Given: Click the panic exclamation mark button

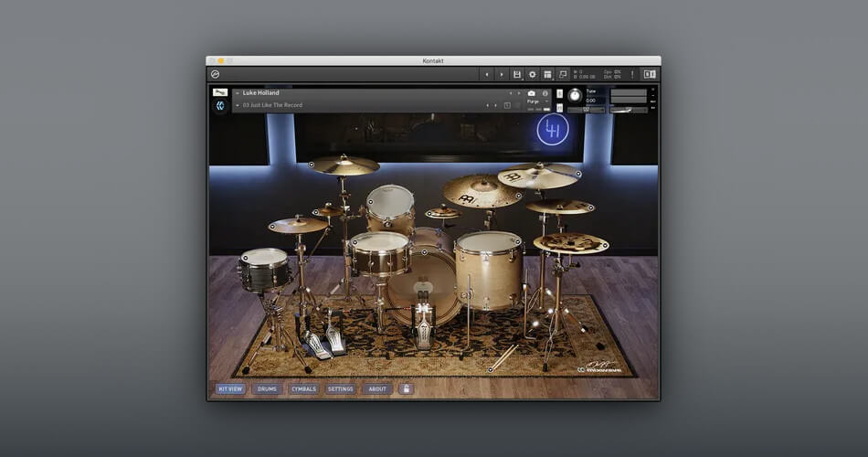Looking at the screenshot, I should pyautogui.click(x=632, y=74).
